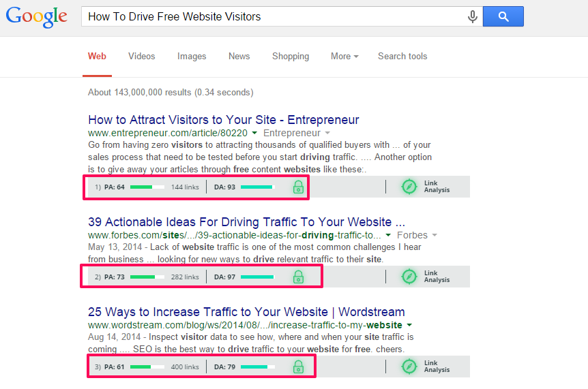Activate voice search microphone icon

click(x=473, y=16)
